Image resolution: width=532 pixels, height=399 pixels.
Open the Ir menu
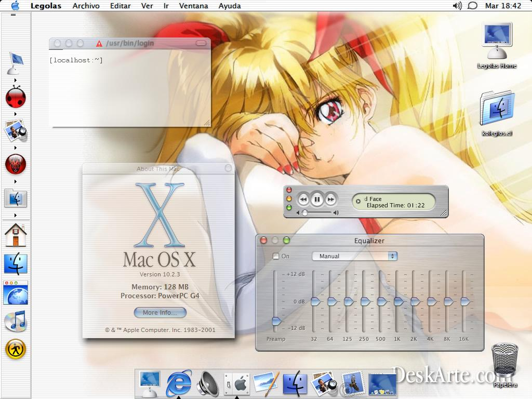(x=166, y=6)
